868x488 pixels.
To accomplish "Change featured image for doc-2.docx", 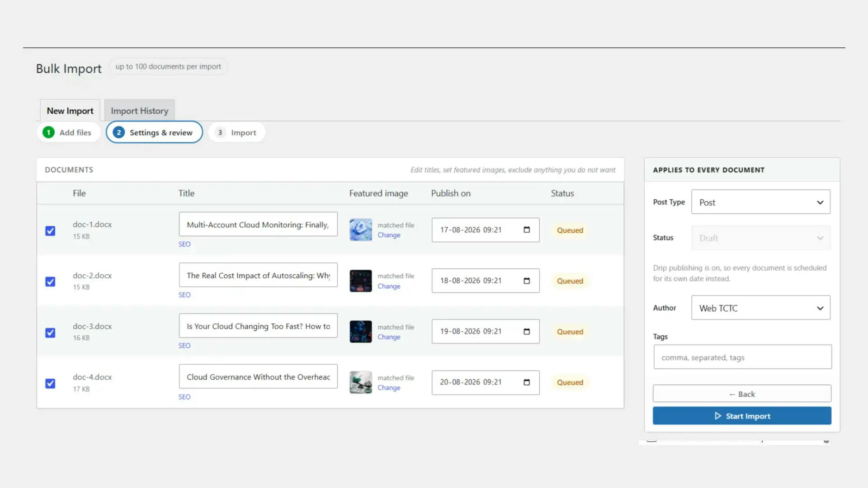I will tap(389, 286).
